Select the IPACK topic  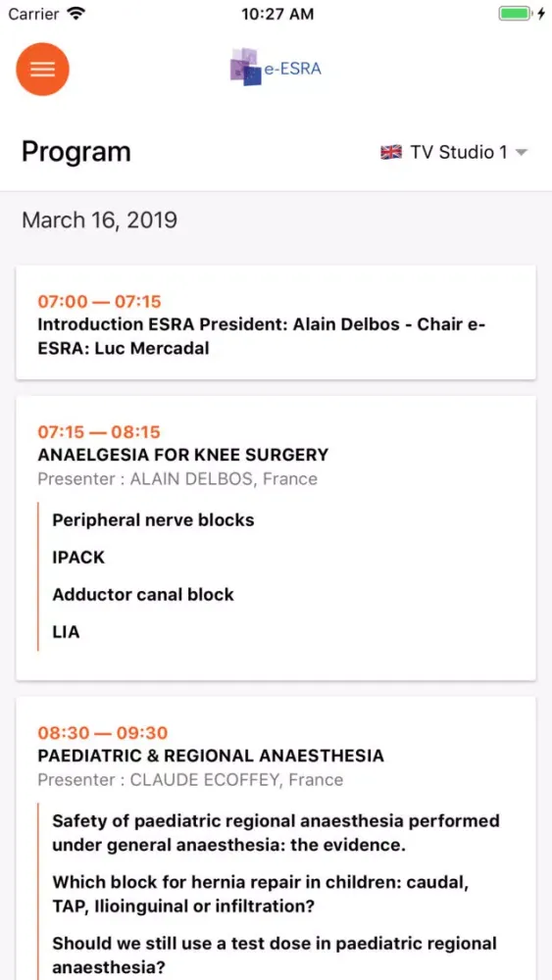(x=78, y=557)
